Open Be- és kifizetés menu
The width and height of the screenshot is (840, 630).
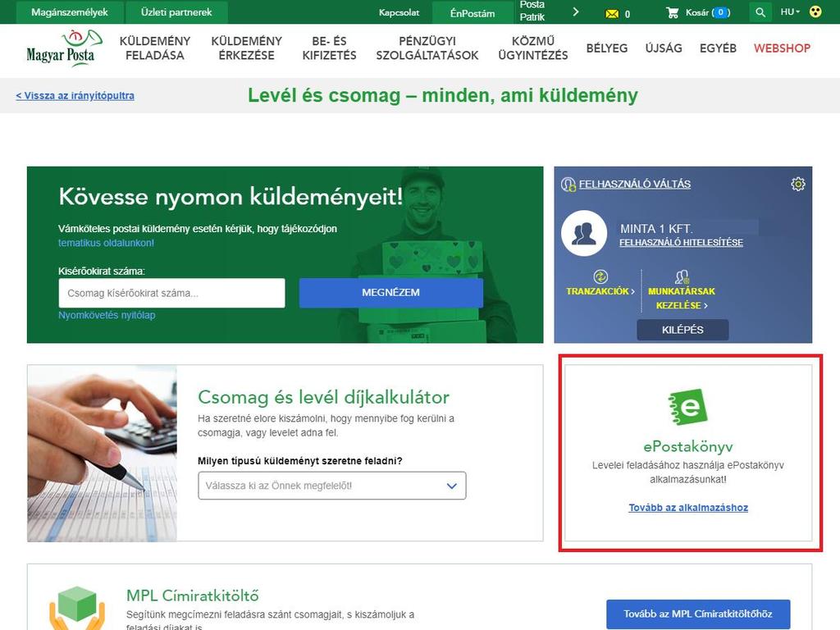coord(329,48)
